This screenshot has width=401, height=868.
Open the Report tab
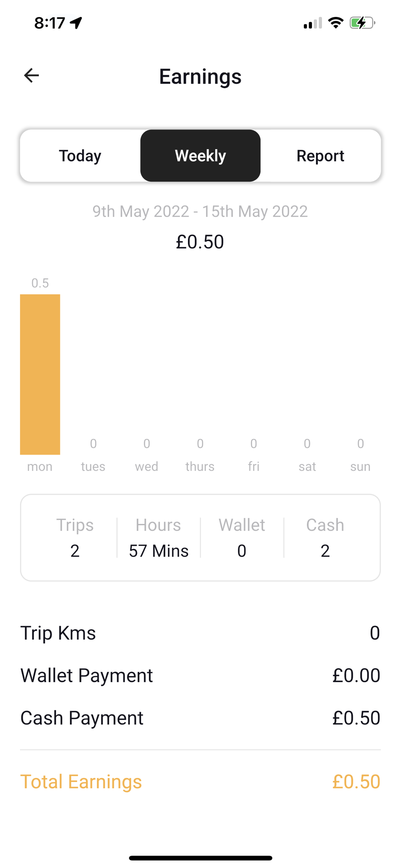[x=320, y=156]
